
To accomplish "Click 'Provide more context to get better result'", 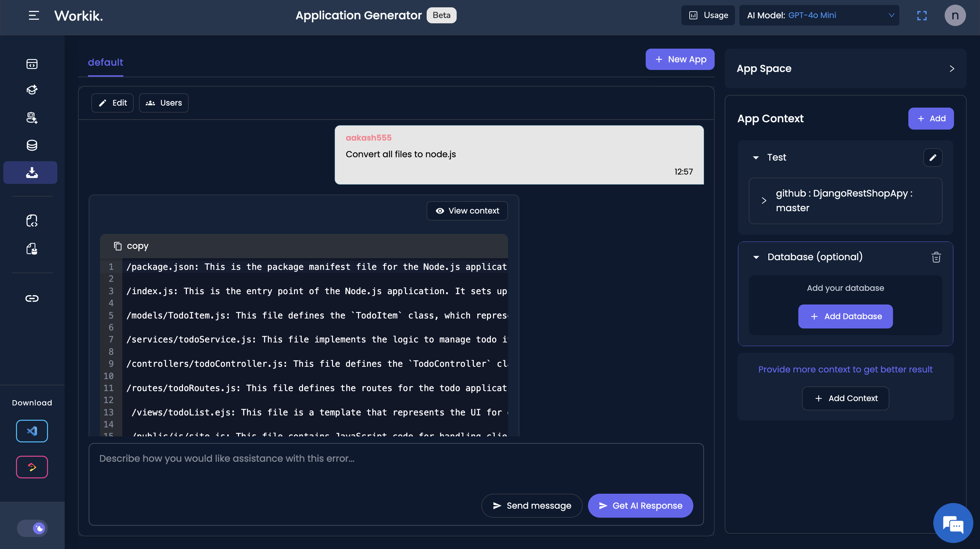I will click(x=845, y=369).
